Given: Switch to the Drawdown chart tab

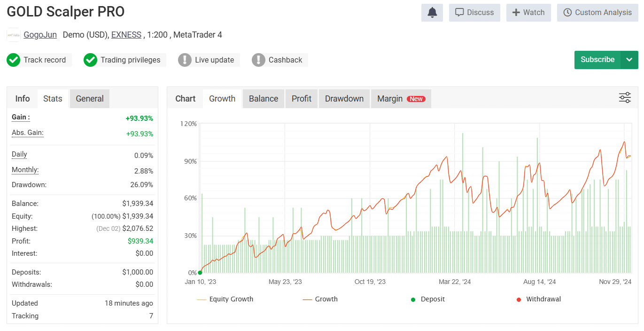Looking at the screenshot, I should pos(344,99).
